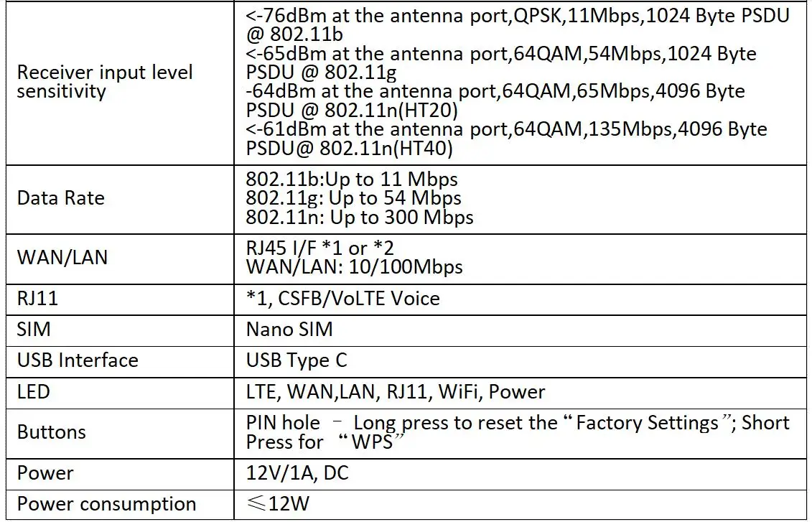
Task: Click the '802.11n: Up to 300 Mbps' line
Action: coord(360,217)
